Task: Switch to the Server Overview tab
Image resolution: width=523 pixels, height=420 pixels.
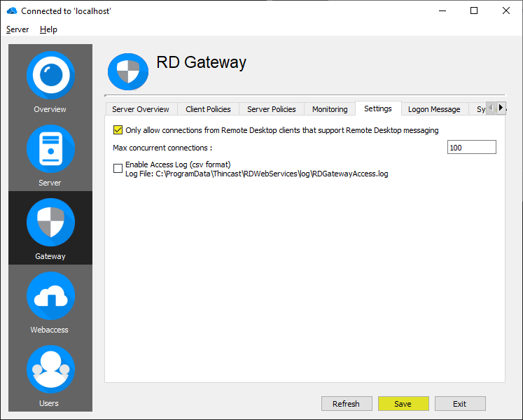Action: [141, 109]
